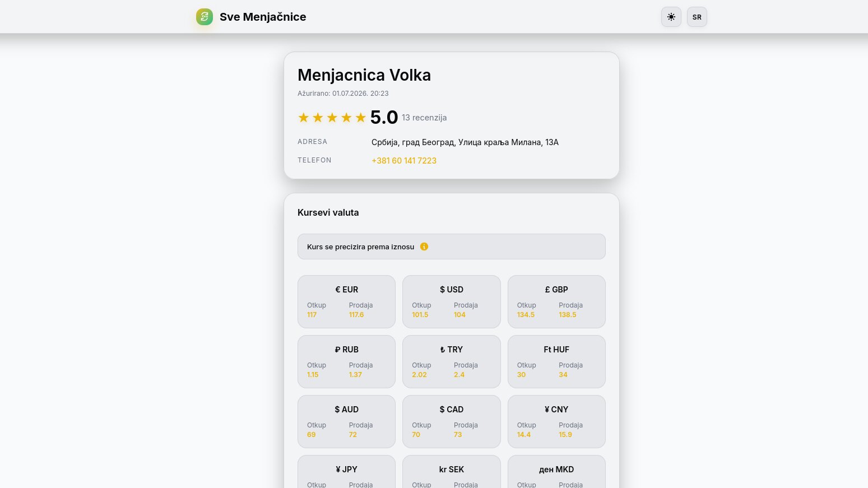Image resolution: width=868 pixels, height=488 pixels.
Task: Select the CNY currency card
Action: (556, 421)
